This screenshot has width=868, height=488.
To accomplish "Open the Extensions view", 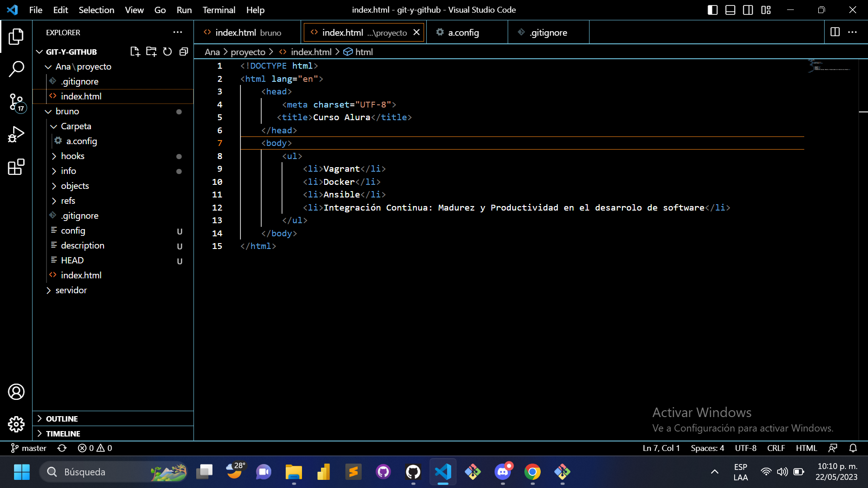I will pos(16,167).
